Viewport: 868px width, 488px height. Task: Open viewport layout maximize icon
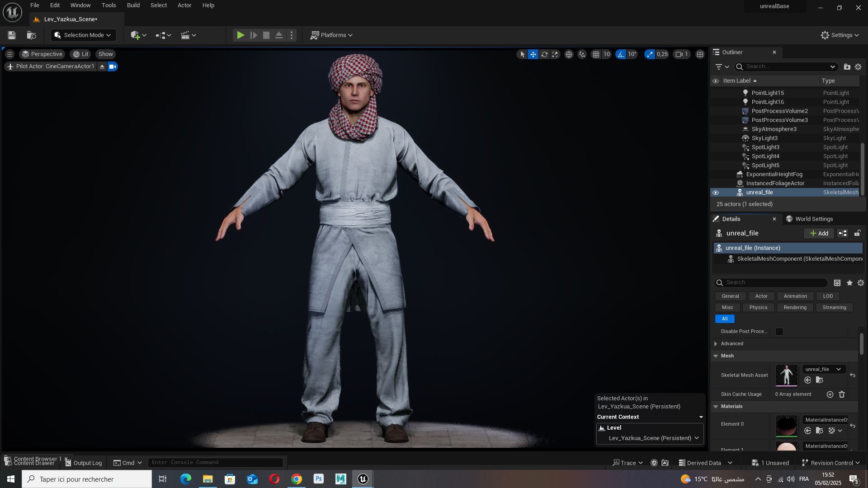[x=700, y=54]
